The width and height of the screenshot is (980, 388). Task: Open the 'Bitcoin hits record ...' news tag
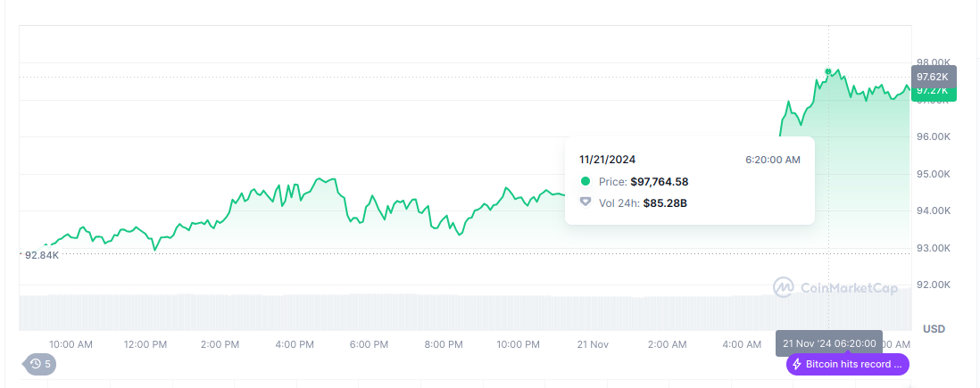[848, 364]
